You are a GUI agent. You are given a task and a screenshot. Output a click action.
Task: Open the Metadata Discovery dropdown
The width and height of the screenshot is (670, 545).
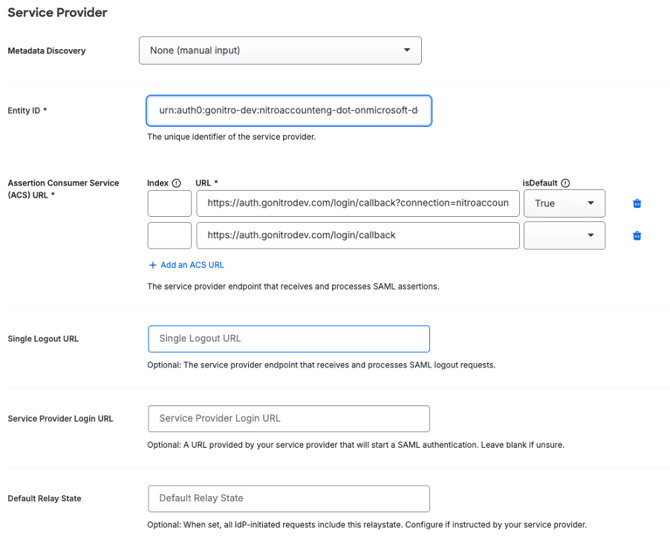pyautogui.click(x=280, y=50)
